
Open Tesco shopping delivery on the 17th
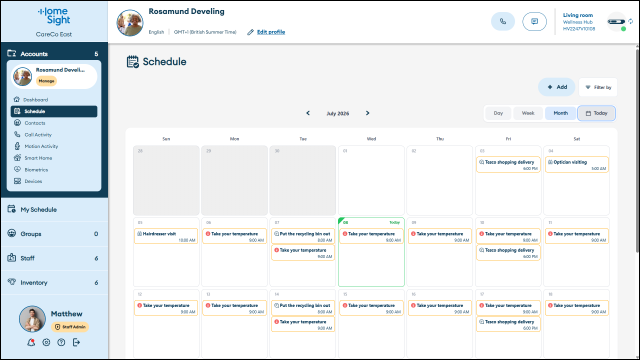(508, 324)
